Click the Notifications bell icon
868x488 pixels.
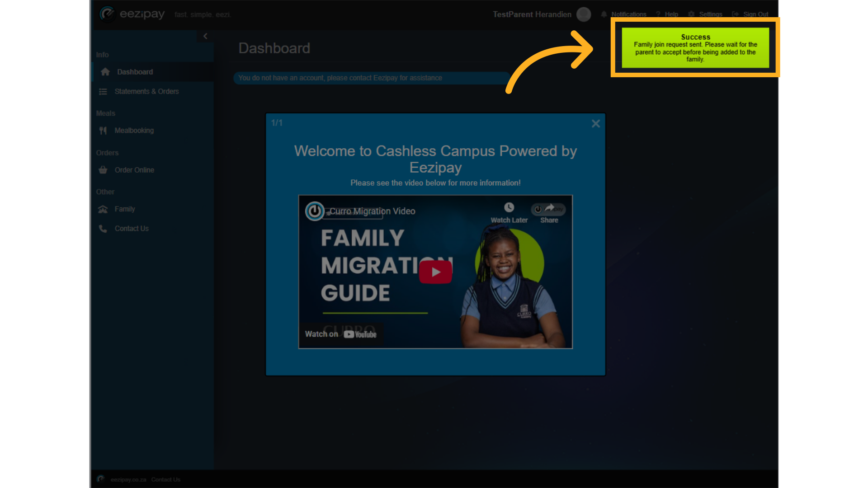(604, 14)
